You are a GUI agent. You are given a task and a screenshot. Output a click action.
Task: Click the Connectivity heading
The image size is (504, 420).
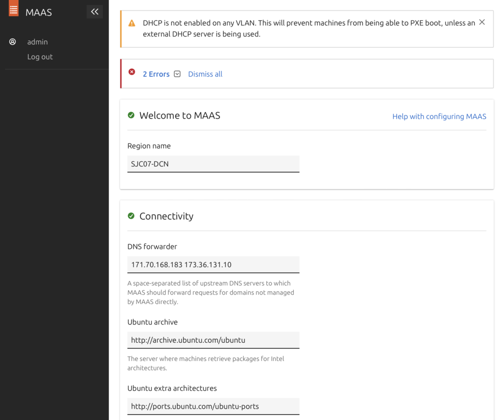166,216
